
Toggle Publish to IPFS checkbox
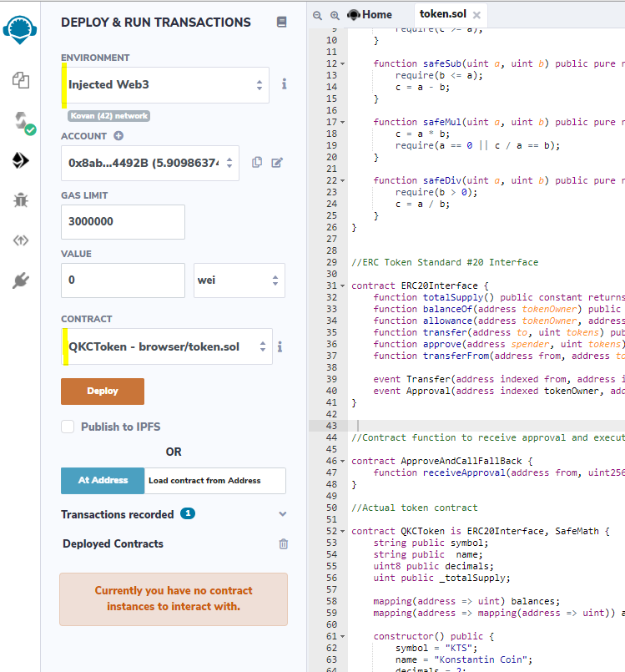(x=68, y=427)
